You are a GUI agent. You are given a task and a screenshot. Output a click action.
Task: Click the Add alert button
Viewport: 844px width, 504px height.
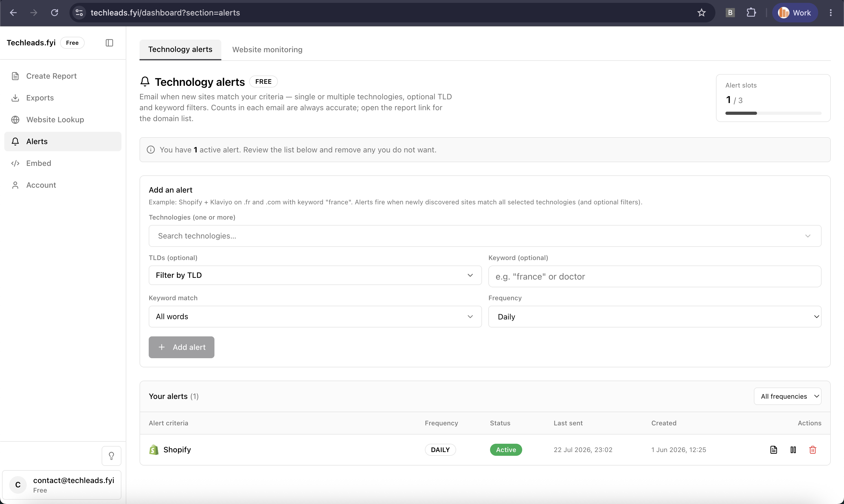point(181,347)
